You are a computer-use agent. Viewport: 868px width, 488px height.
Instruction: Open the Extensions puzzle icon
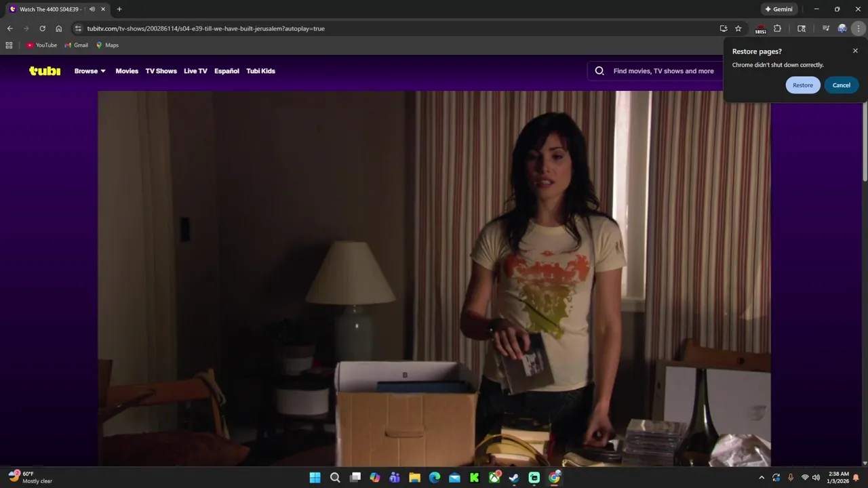pyautogui.click(x=777, y=28)
